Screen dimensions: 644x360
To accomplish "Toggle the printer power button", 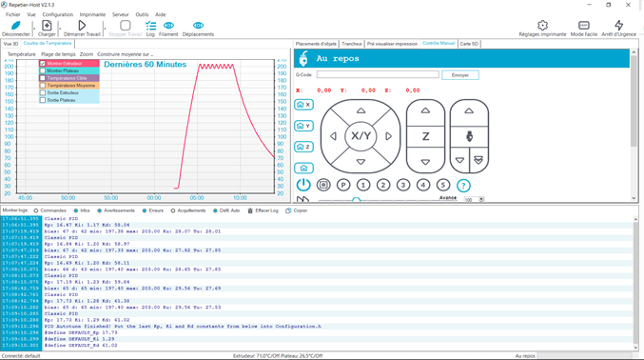I will point(303,185).
